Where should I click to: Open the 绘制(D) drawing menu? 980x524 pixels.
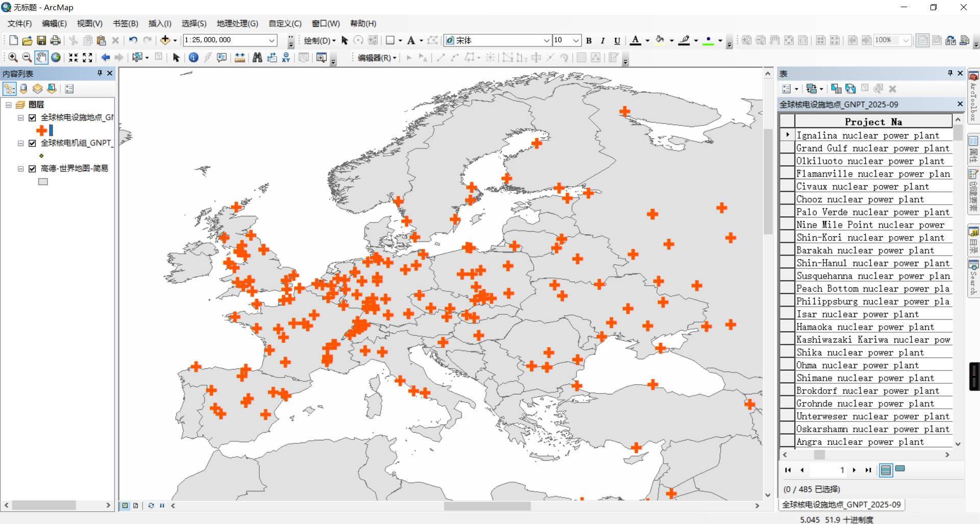coord(320,40)
